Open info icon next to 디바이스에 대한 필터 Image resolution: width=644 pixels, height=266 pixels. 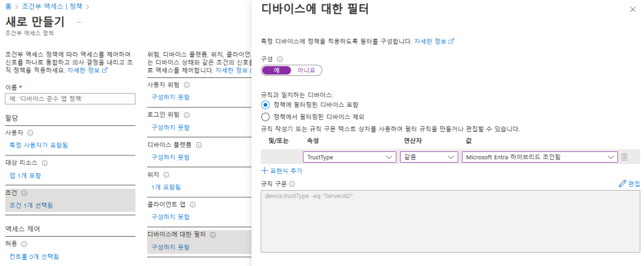(x=213, y=235)
